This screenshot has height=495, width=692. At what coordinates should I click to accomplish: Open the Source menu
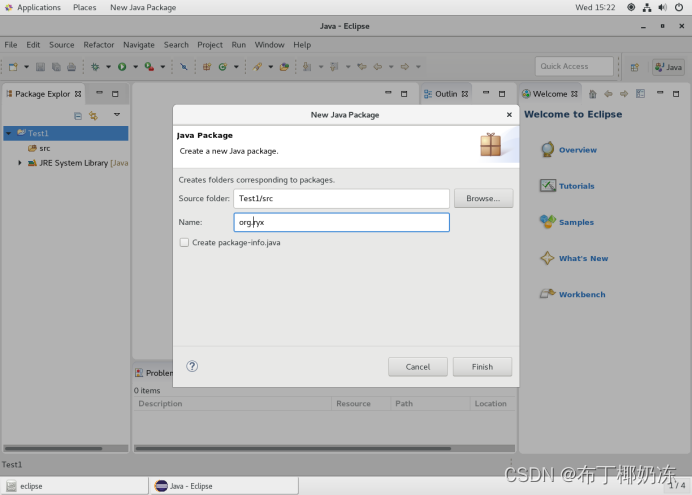pos(62,45)
